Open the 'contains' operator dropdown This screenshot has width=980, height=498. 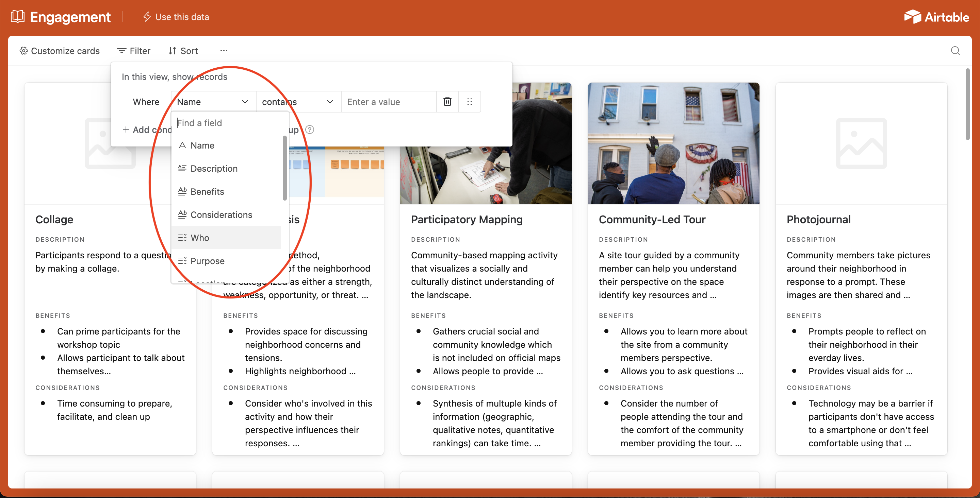(298, 102)
